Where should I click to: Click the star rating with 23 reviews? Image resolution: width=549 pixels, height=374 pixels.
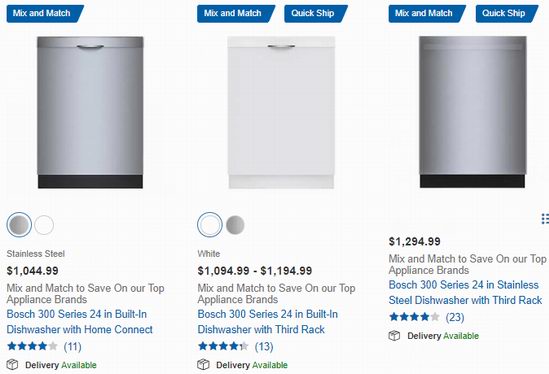click(414, 317)
